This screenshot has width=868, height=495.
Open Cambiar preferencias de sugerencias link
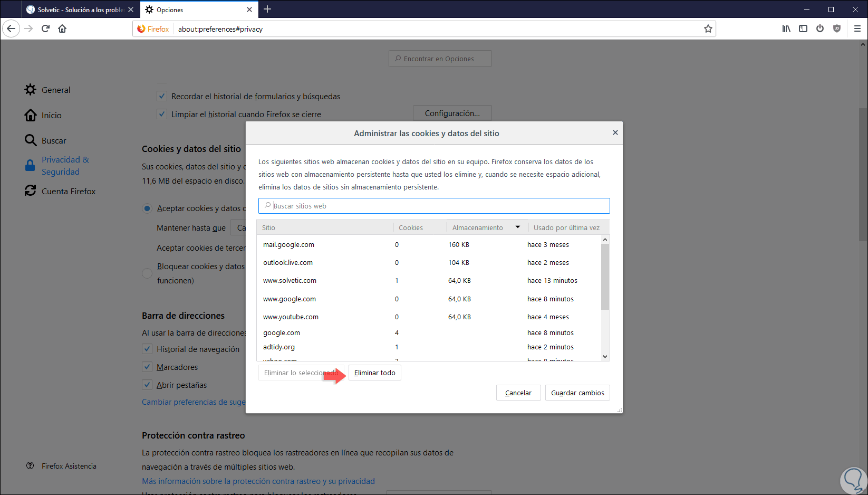pos(194,402)
